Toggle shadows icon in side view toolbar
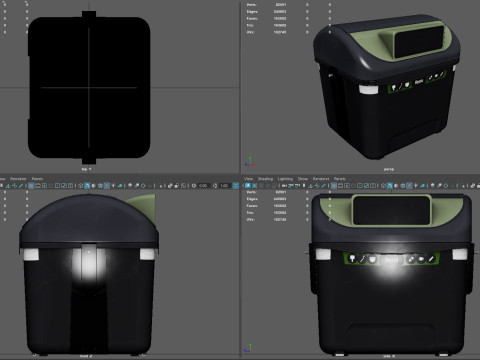 coord(423,186)
